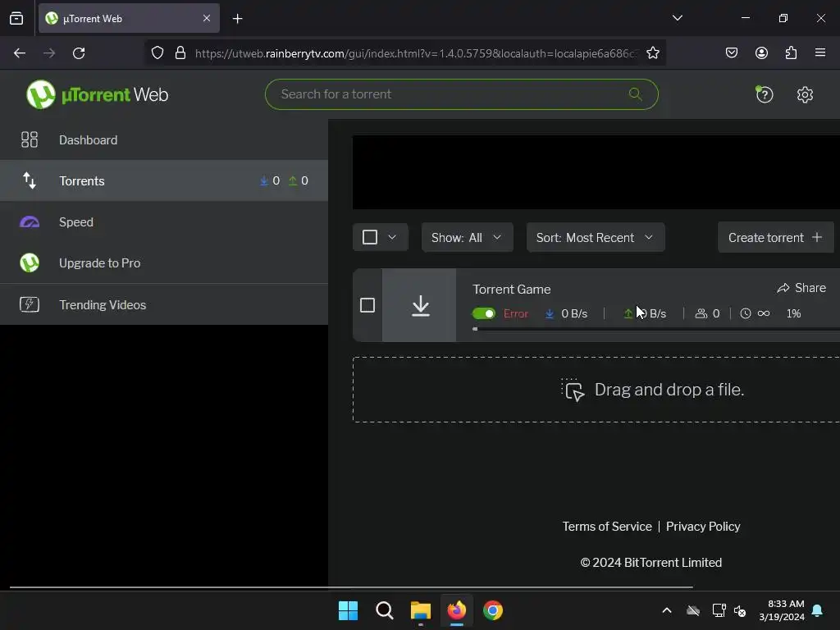
Task: Reload the current page
Action: point(79,53)
